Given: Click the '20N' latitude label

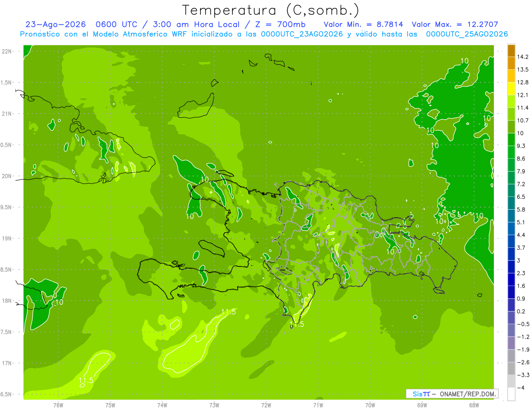Looking at the screenshot, I should click(x=7, y=176).
